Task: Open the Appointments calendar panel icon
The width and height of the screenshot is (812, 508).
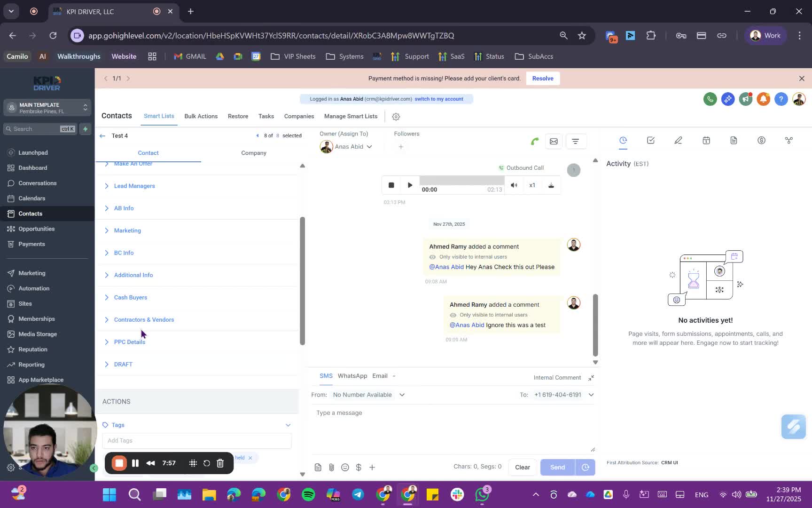Action: tap(706, 140)
